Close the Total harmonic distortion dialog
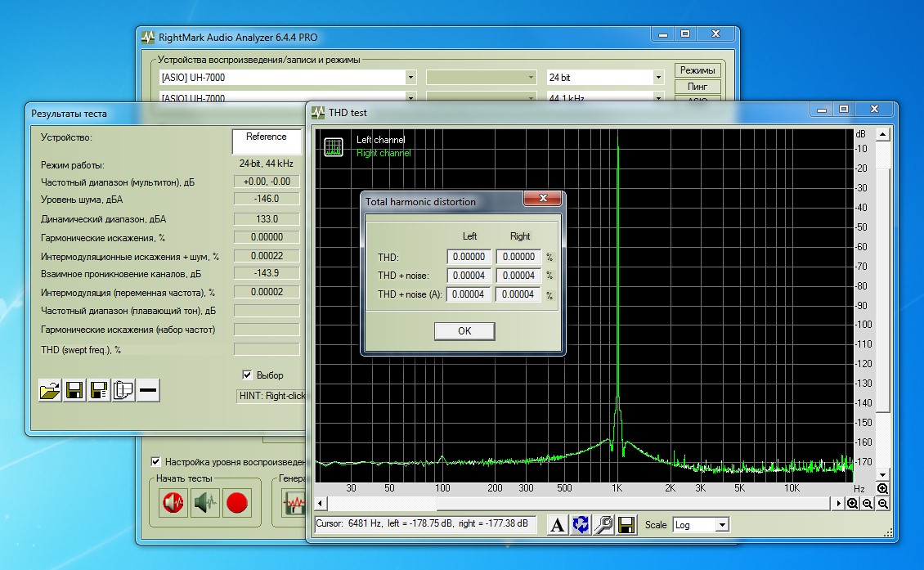The height and width of the screenshot is (570, 924). (543, 198)
